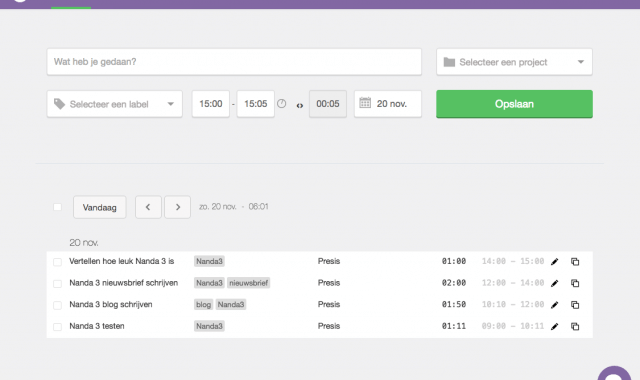Tick checkbox for 'Nanda 3 blog schrijven'
Screen dimensions: 640x380
[58, 305]
